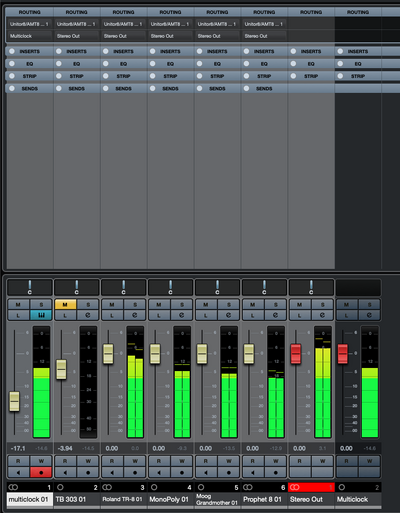
Task: Enable record on MonoPoly 01 channel
Action: click(182, 472)
